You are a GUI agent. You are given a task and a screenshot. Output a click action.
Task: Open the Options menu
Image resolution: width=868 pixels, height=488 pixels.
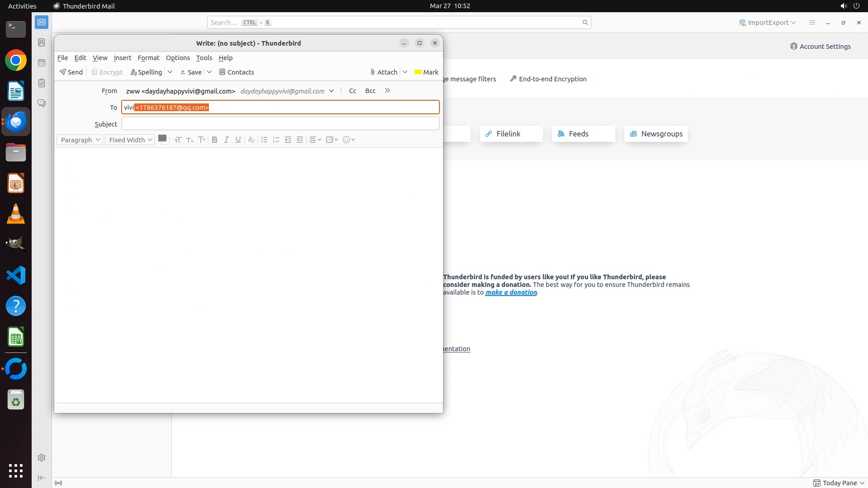[x=178, y=58]
